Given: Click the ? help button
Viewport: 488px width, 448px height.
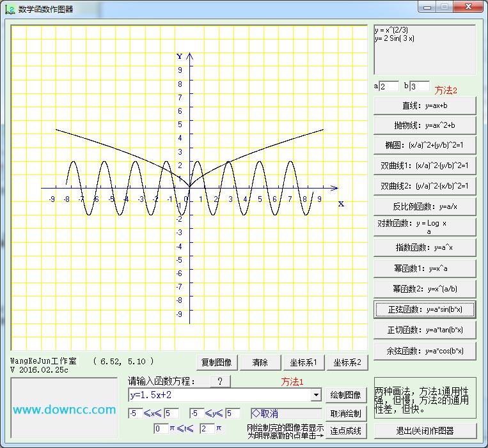Looking at the screenshot, I should click(x=220, y=382).
